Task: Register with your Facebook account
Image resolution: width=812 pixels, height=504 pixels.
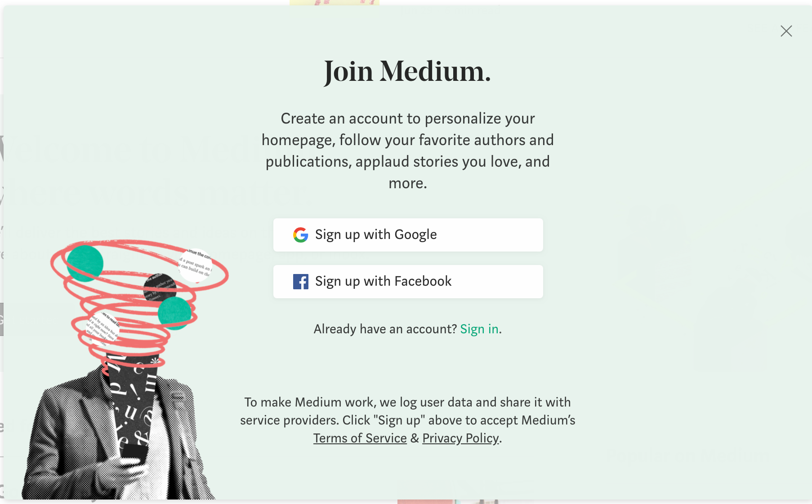Action: tap(408, 282)
